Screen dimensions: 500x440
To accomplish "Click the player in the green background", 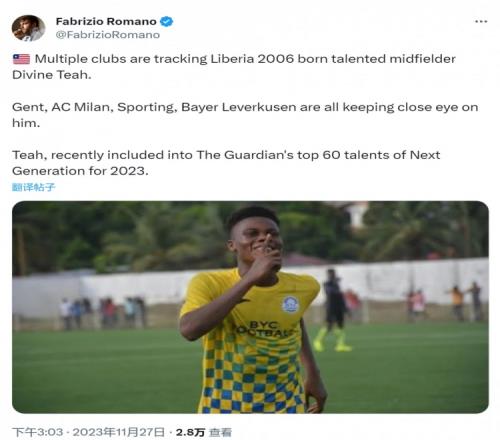I will pyautogui.click(x=332, y=311).
